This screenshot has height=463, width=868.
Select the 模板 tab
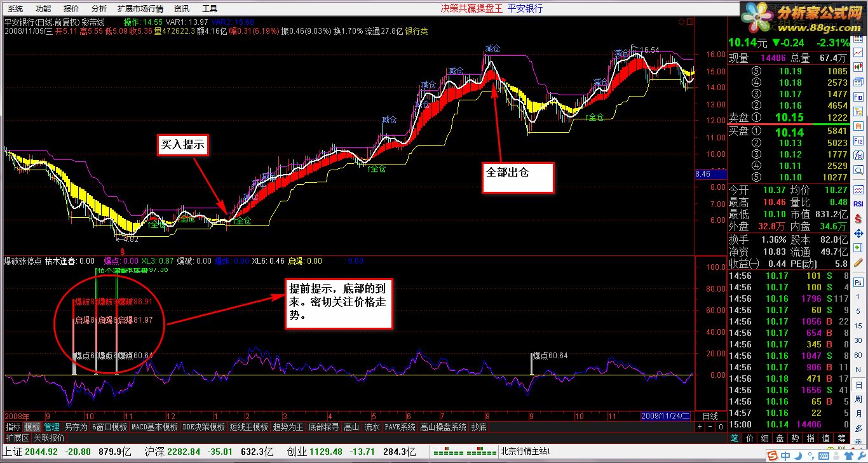[x=32, y=427]
